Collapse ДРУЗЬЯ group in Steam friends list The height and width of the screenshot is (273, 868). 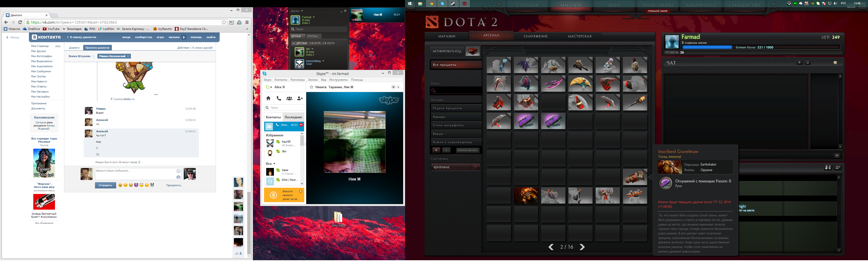tap(294, 43)
